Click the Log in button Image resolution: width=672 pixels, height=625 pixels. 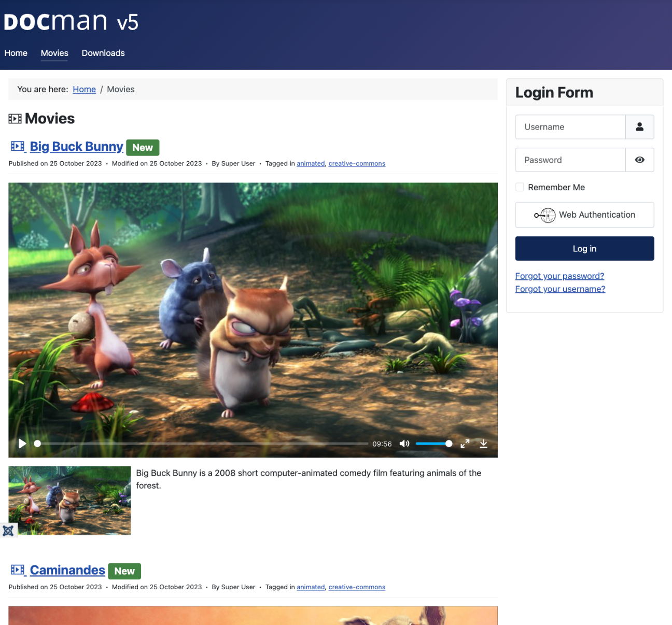coord(584,249)
